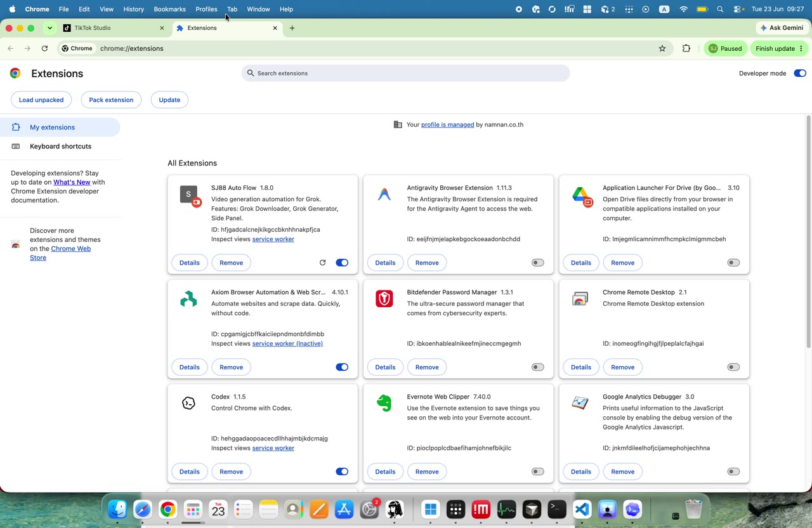Click the Antigravity Browser Extension logo
This screenshot has height=528, width=812.
pos(384,194)
